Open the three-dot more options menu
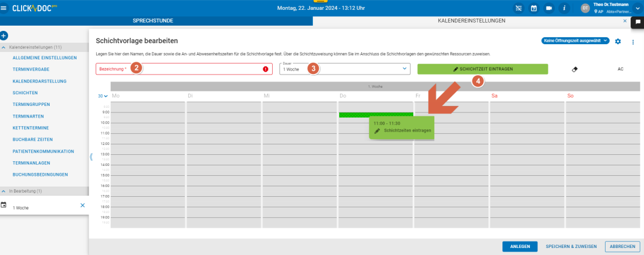 click(x=633, y=41)
